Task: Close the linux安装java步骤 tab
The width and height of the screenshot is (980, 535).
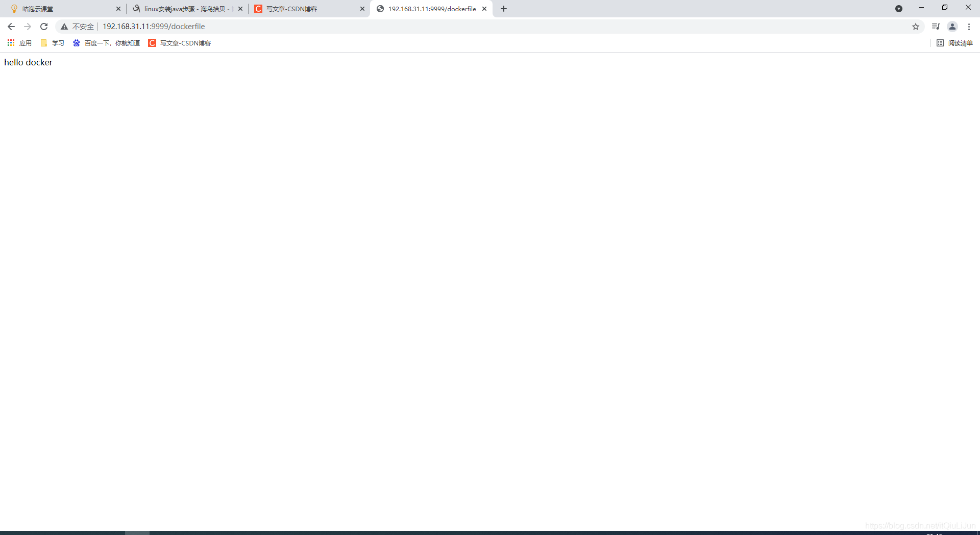Action: click(240, 9)
